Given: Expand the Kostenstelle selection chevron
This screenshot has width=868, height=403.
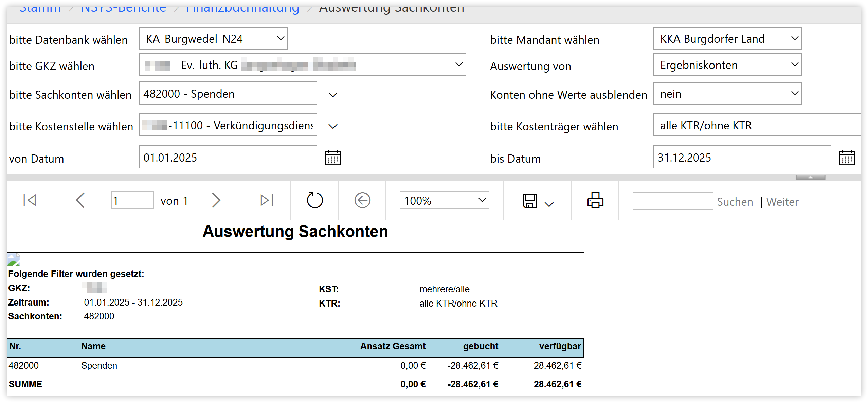Looking at the screenshot, I should pos(333,126).
